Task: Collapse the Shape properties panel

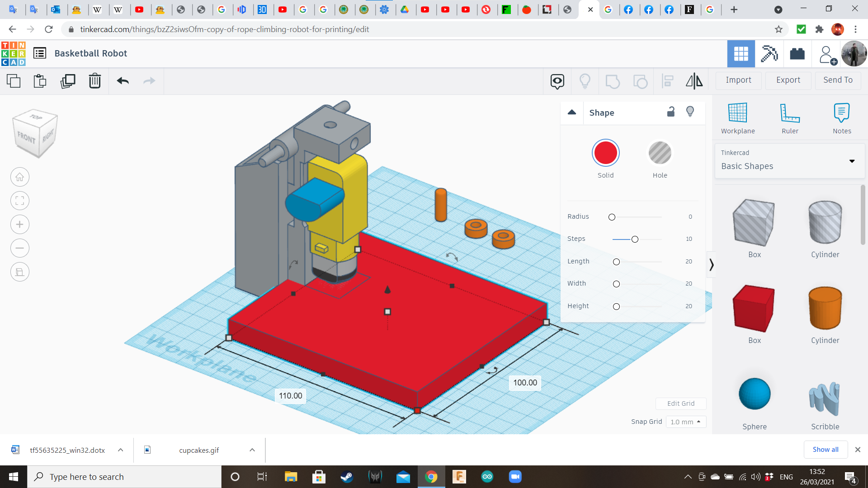Action: 572,112
